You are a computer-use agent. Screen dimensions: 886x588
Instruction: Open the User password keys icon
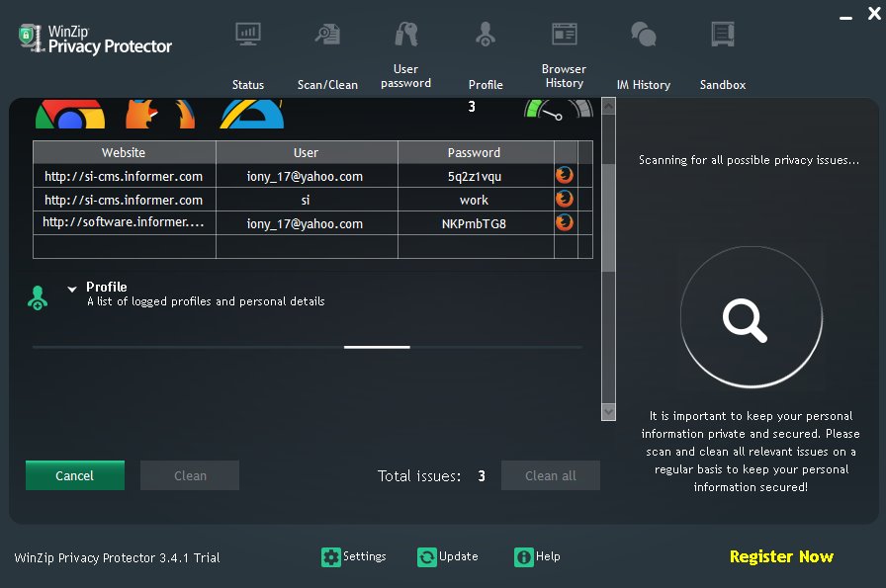pos(406,34)
